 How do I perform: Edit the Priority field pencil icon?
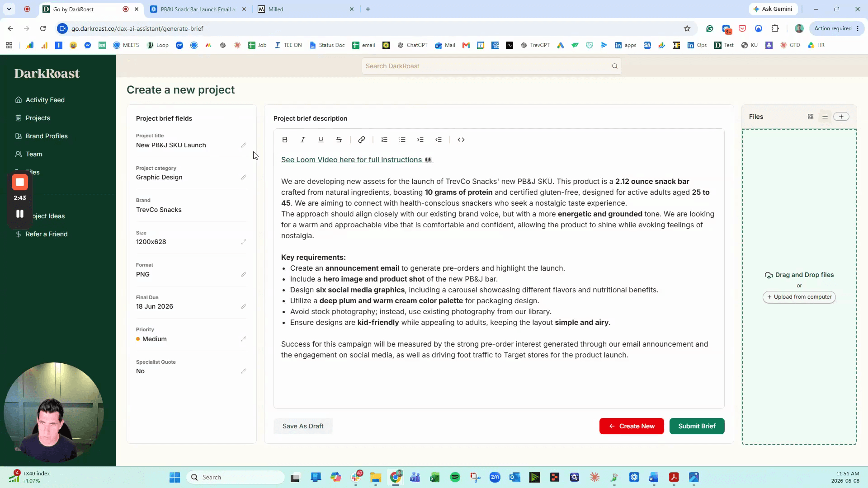coord(244,339)
